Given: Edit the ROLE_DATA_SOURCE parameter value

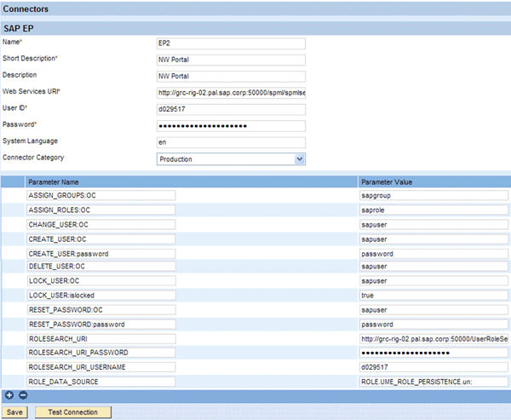Looking at the screenshot, I should (x=433, y=381).
